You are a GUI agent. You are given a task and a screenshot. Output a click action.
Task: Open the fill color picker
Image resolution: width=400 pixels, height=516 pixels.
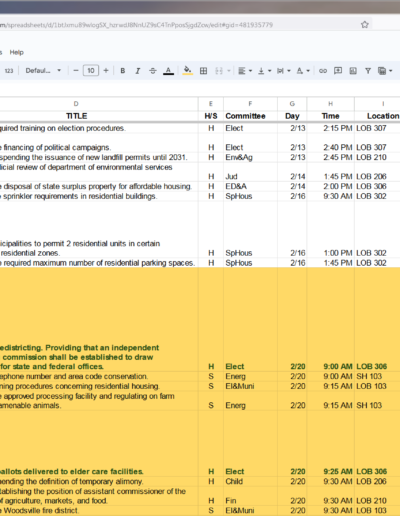point(188,71)
